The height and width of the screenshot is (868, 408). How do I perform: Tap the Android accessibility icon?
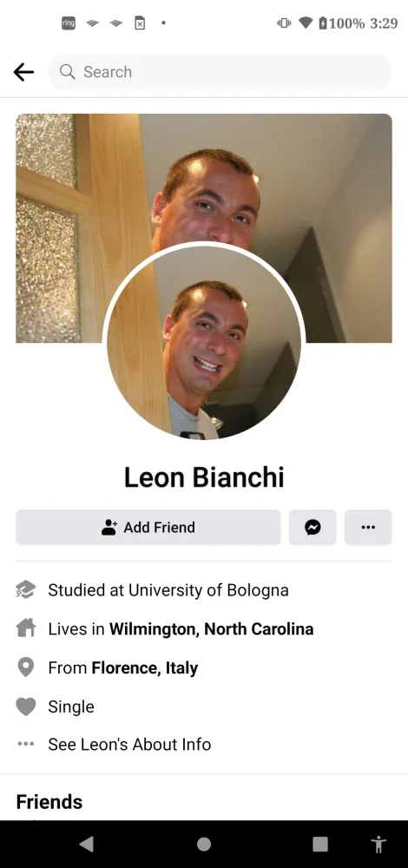tap(378, 845)
